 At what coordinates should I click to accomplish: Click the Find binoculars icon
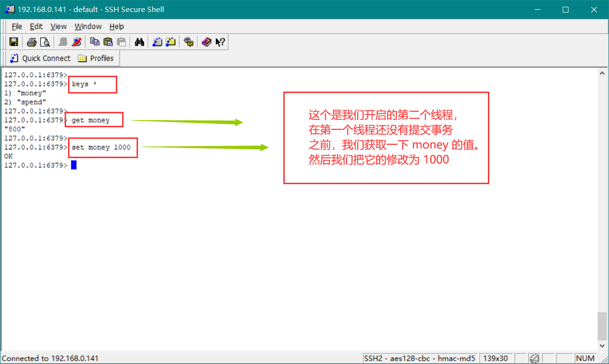coord(139,42)
